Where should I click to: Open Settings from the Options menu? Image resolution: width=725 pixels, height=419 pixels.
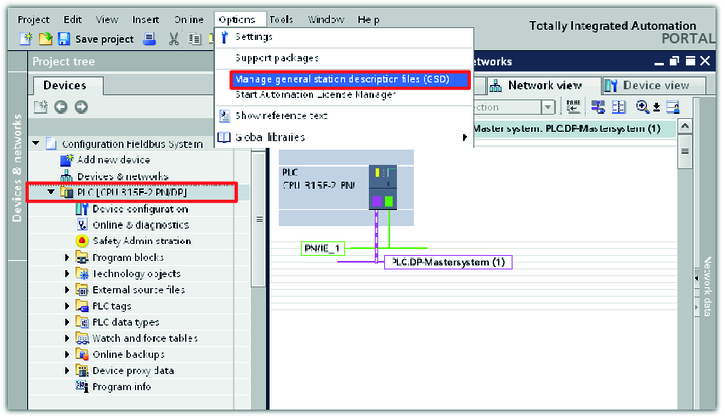pos(253,37)
